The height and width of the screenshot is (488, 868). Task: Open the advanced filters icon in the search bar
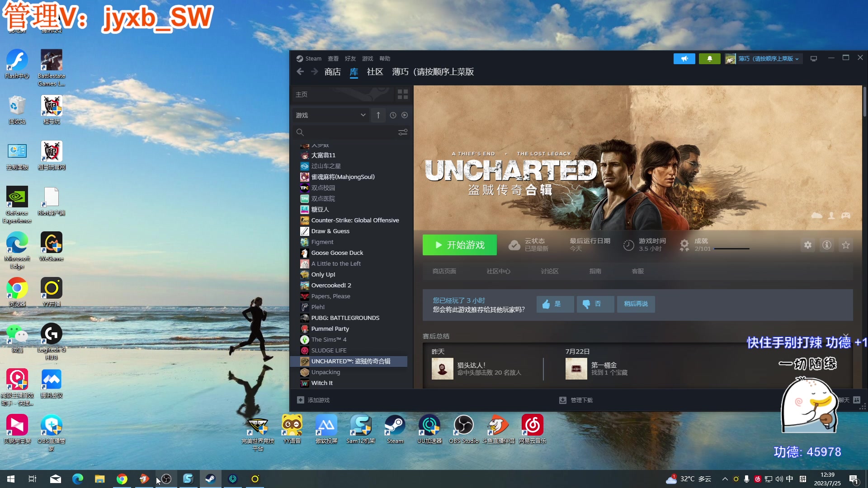tap(402, 132)
